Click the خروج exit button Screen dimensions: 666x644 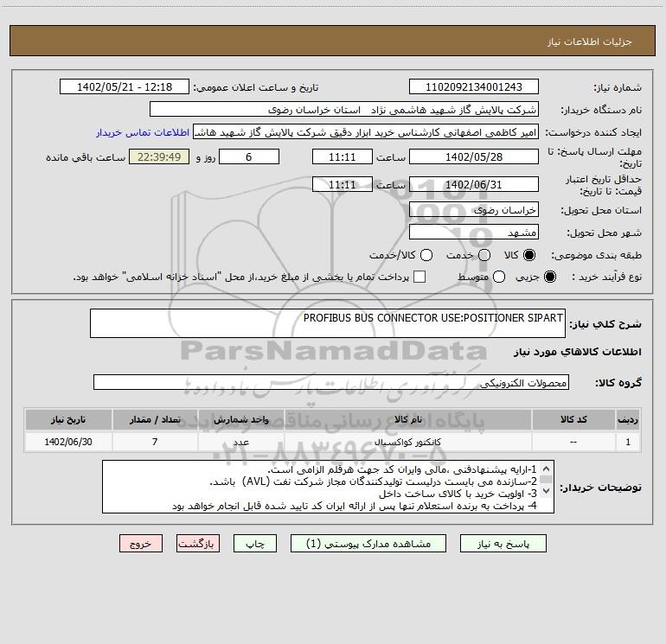[x=141, y=544]
